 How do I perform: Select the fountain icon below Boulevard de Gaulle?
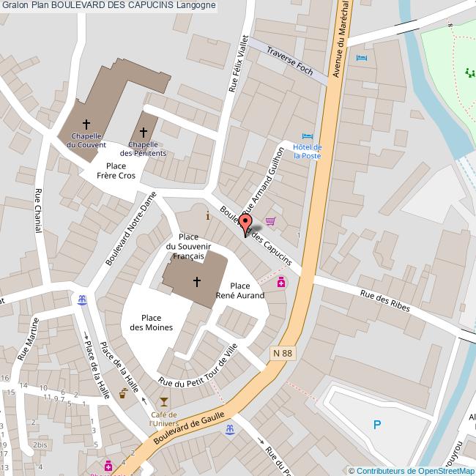(x=230, y=430)
